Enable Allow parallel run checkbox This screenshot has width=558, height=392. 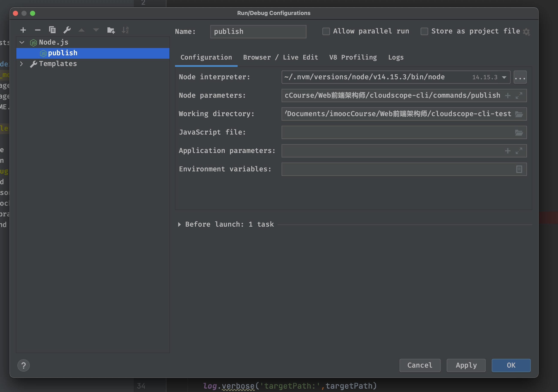326,31
